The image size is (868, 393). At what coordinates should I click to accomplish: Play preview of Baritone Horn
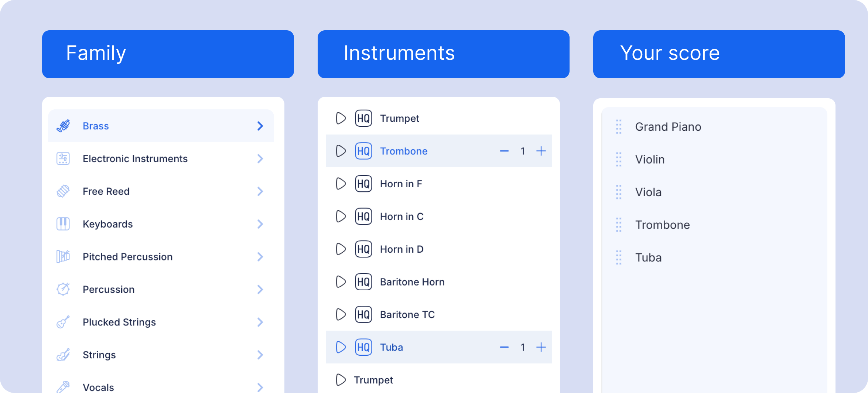(341, 282)
